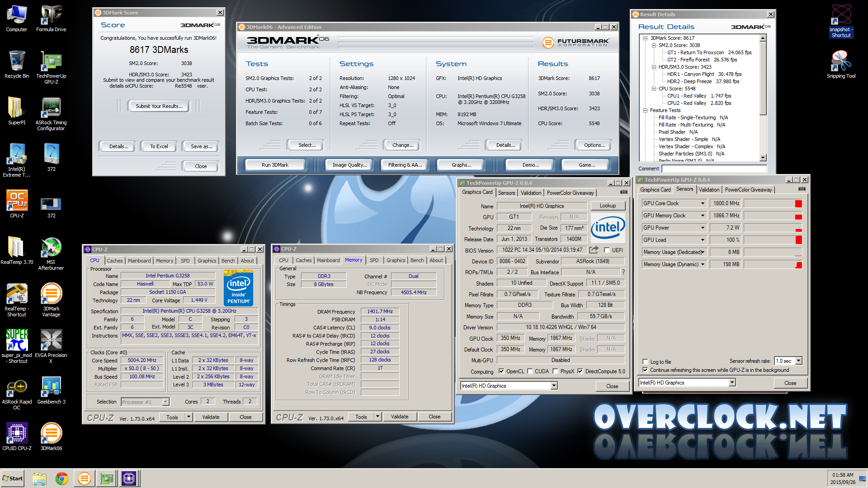The height and width of the screenshot is (488, 868).
Task: Open the Sensor refresh rate dropdown
Action: pyautogui.click(x=799, y=361)
